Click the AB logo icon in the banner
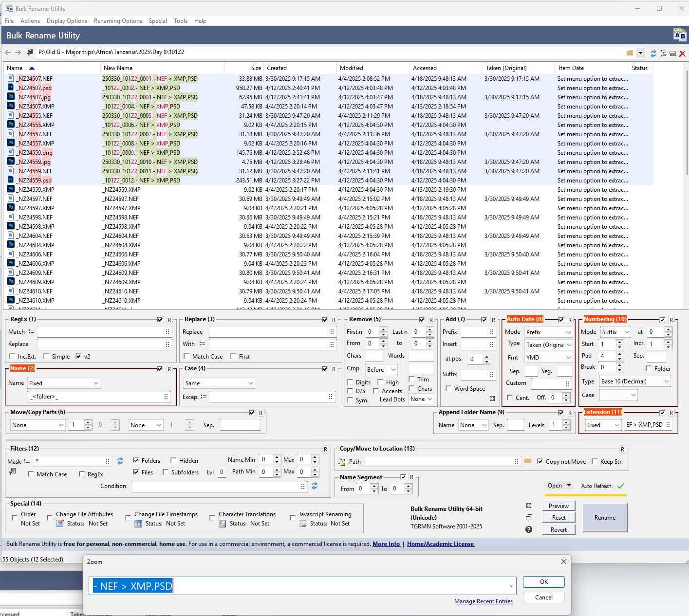The width and height of the screenshot is (689, 616). 679,35
